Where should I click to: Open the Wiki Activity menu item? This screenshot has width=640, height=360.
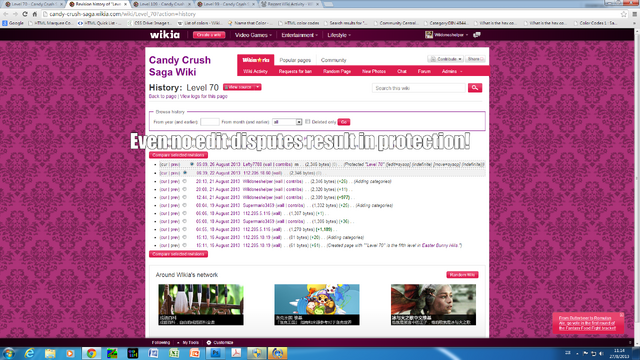tap(256, 71)
